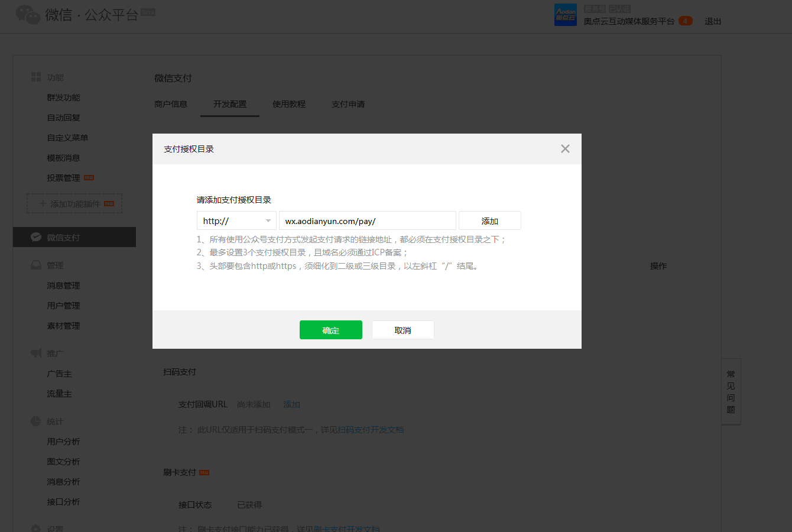Open 自定义菜单 in the sidebar
This screenshot has width=792, height=532.
[x=67, y=138]
